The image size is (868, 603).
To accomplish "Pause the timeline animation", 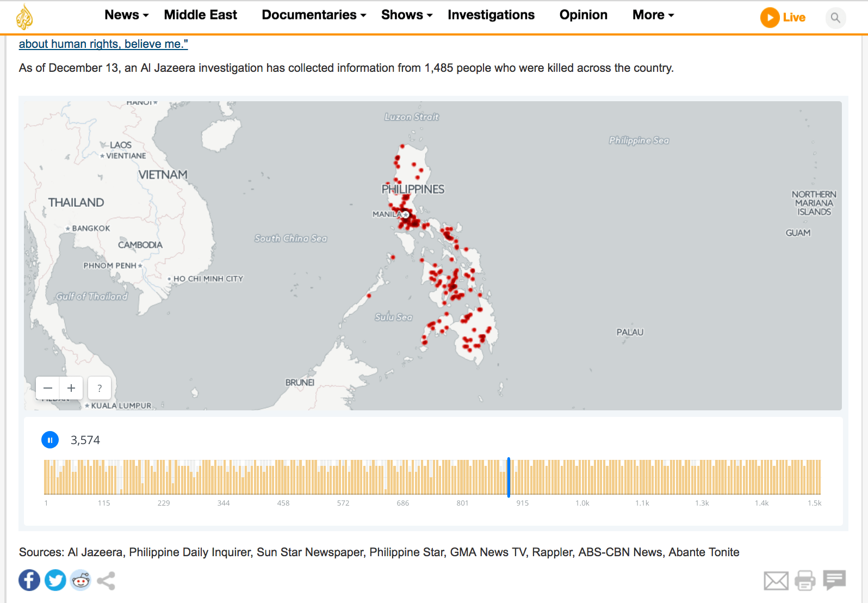I will click(x=50, y=440).
